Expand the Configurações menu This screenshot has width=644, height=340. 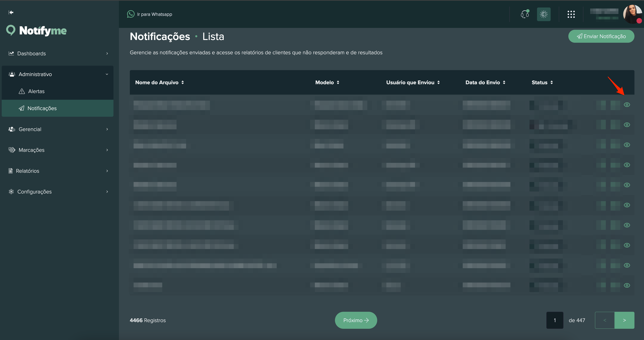point(34,191)
